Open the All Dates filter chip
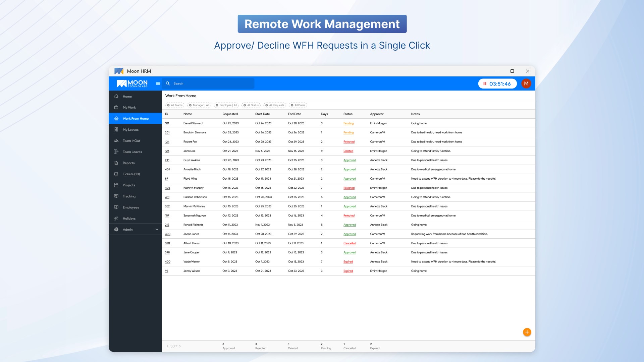Image resolution: width=644 pixels, height=362 pixels. coord(298,105)
